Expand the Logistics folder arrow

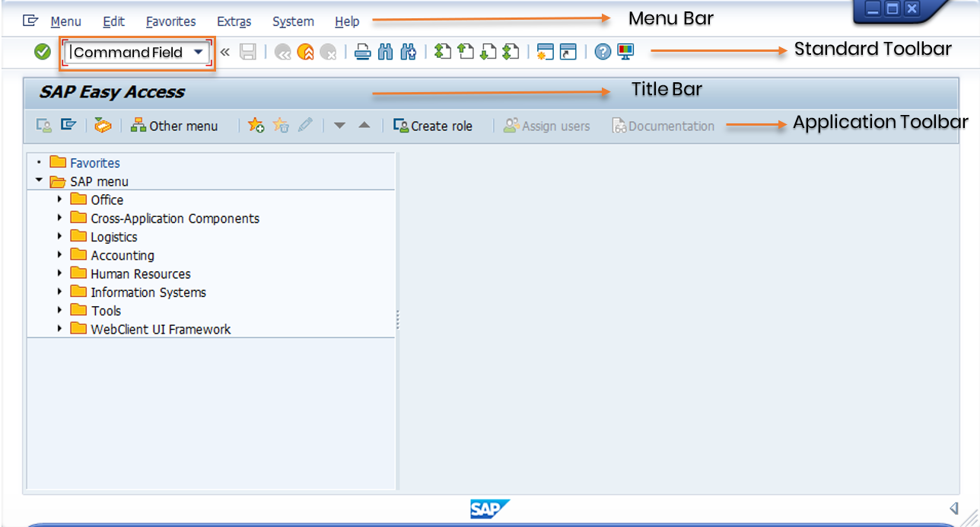59,237
